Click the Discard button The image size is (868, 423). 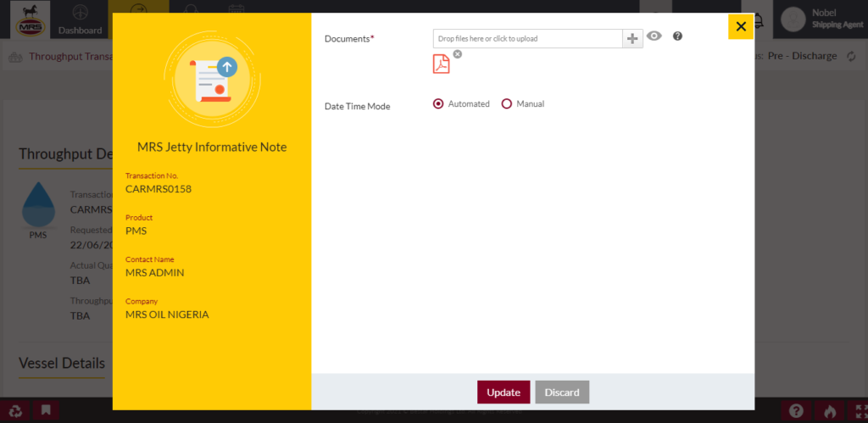click(562, 392)
